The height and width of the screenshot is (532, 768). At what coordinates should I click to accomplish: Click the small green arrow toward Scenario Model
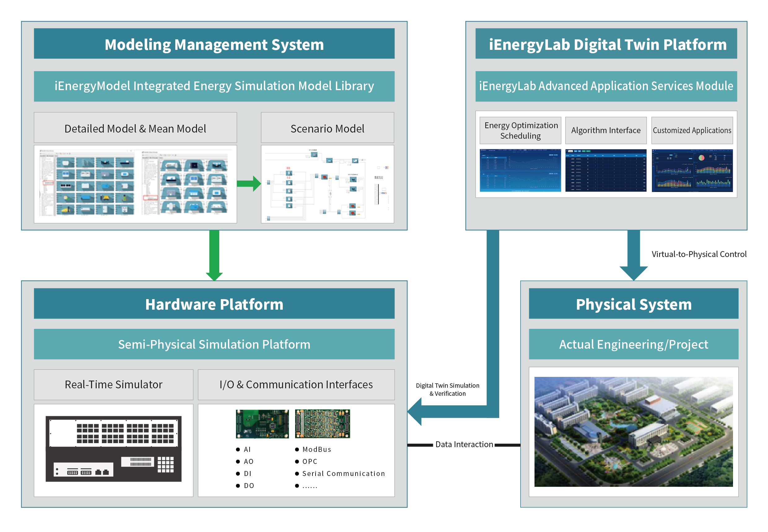click(248, 183)
